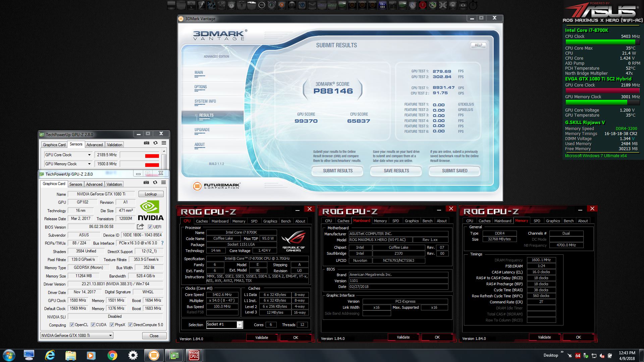Click SAVE RESULTS button
This screenshot has width=644, height=362.
[396, 171]
